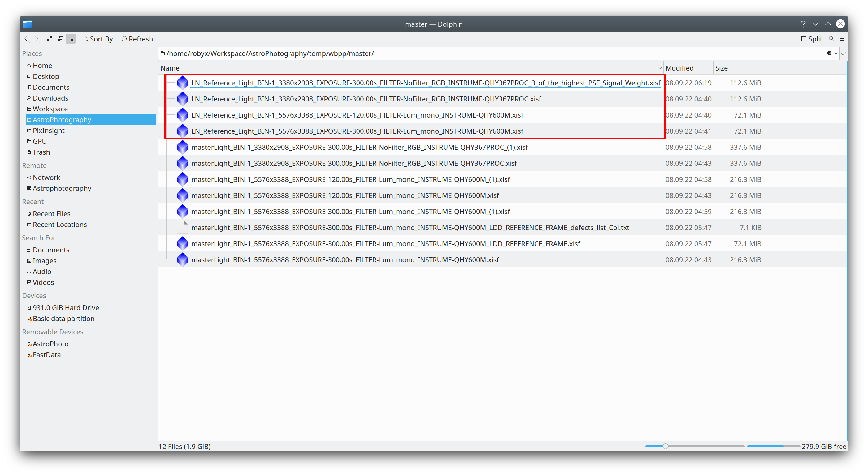The height and width of the screenshot is (475, 868).
Task: Open Downloads in Places
Action: (50, 98)
